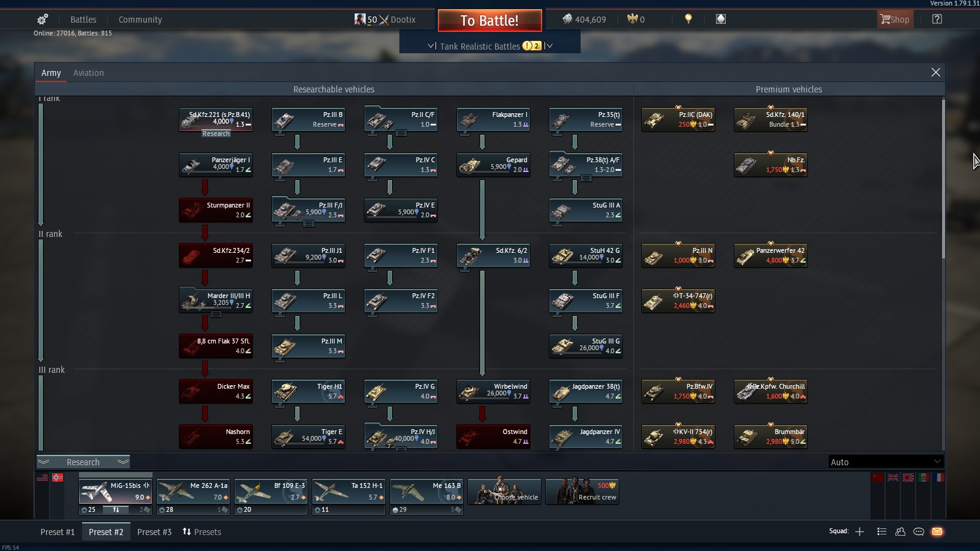The height and width of the screenshot is (551, 980).
Task: Open the Auto dropdown
Action: [885, 462]
